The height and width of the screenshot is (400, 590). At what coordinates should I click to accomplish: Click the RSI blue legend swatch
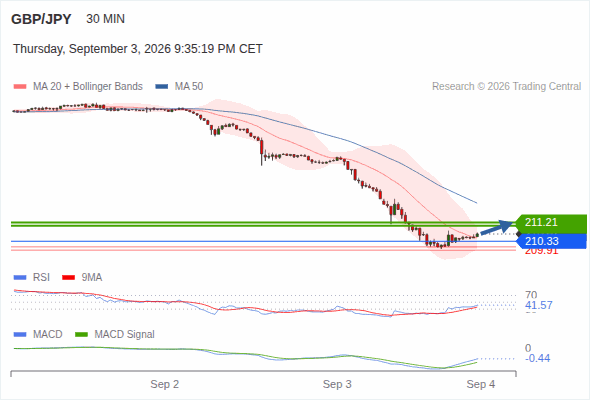[x=20, y=278]
